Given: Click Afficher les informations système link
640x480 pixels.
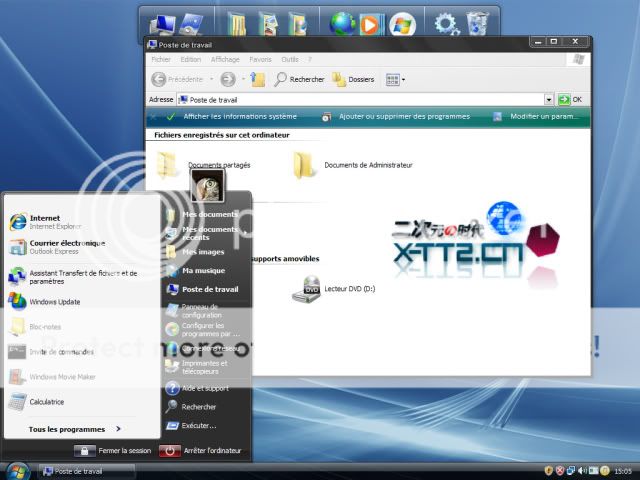Looking at the screenshot, I should pyautogui.click(x=238, y=117).
